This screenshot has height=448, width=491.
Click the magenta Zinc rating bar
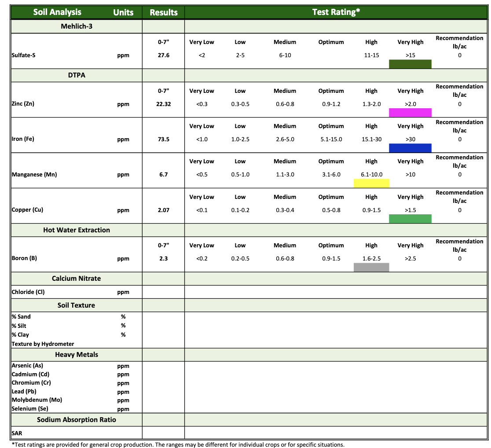point(410,113)
